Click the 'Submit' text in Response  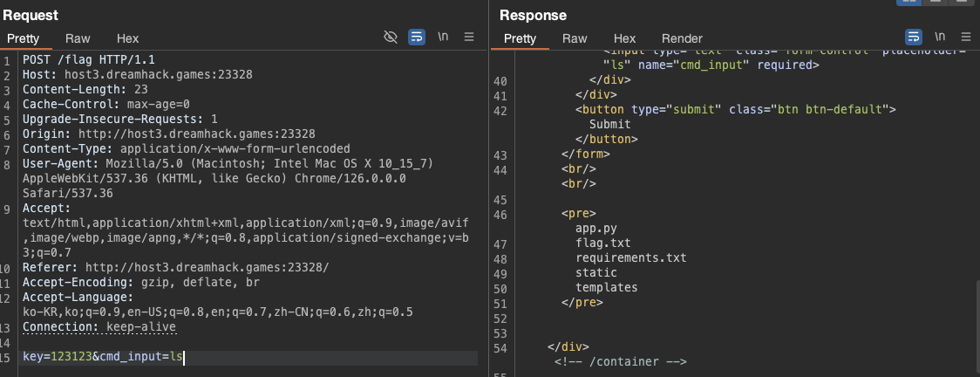tap(610, 125)
